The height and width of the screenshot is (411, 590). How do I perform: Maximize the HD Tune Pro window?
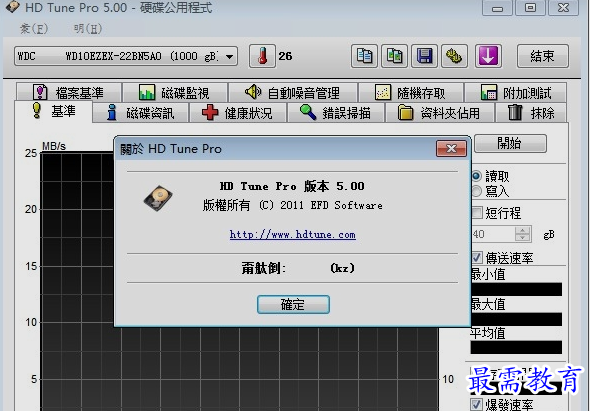coord(530,8)
